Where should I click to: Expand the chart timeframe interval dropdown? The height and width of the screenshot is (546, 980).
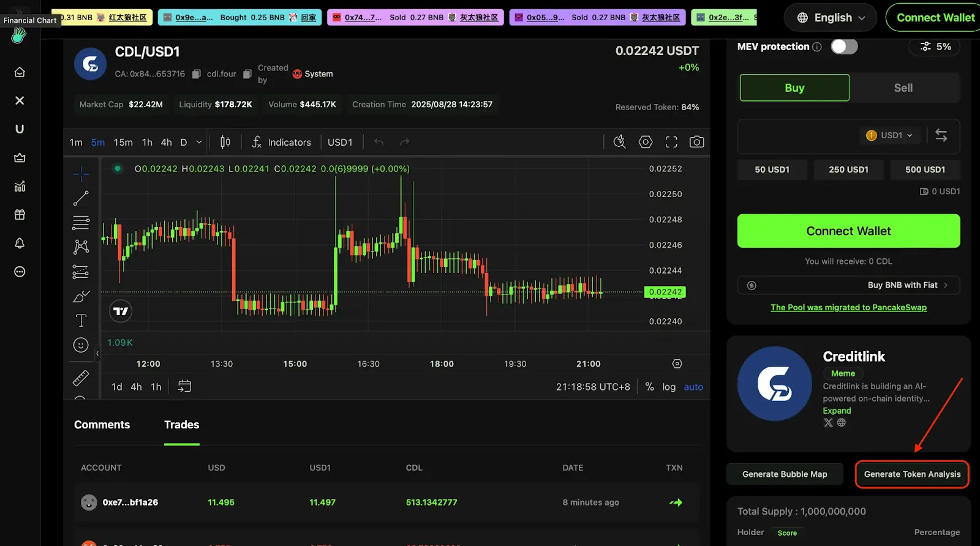[x=198, y=142]
